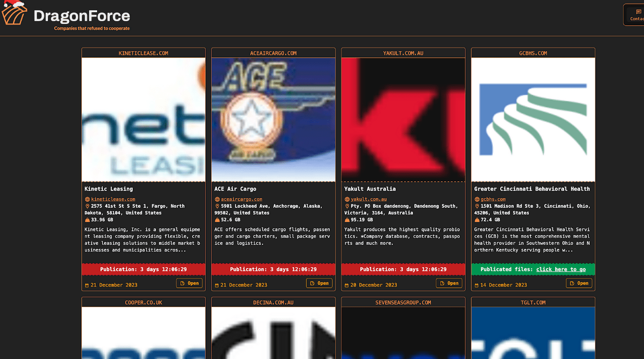Click the lock icon beside 95.19 GB
644x359 pixels.
click(347, 220)
